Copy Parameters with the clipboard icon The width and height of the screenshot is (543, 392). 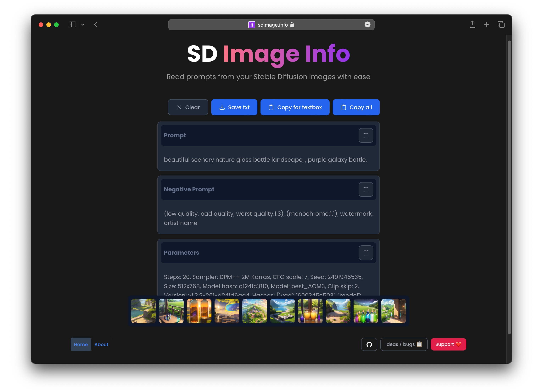coord(366,253)
